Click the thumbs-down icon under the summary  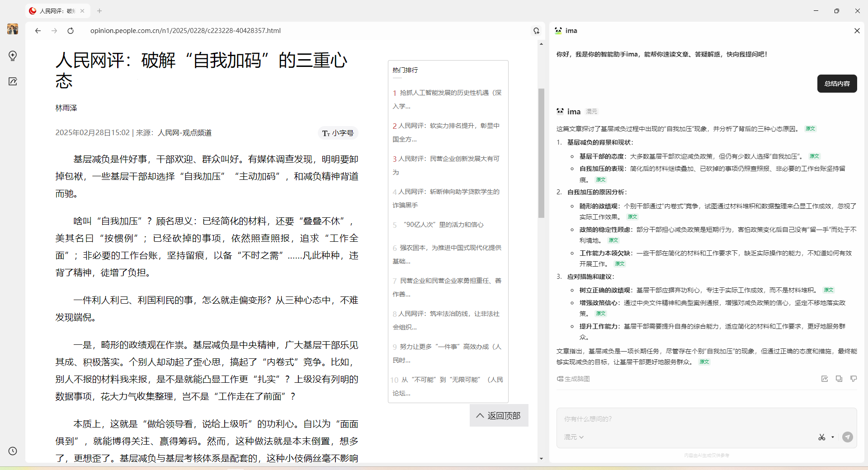pos(854,379)
